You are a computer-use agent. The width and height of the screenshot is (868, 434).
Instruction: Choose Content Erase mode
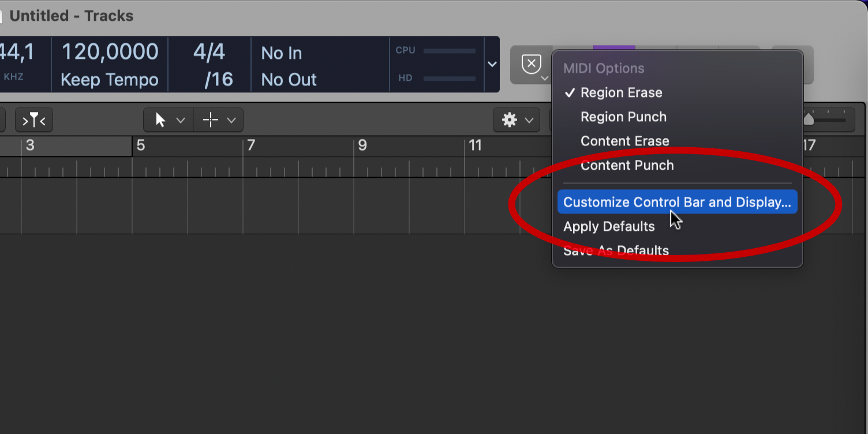tap(624, 141)
